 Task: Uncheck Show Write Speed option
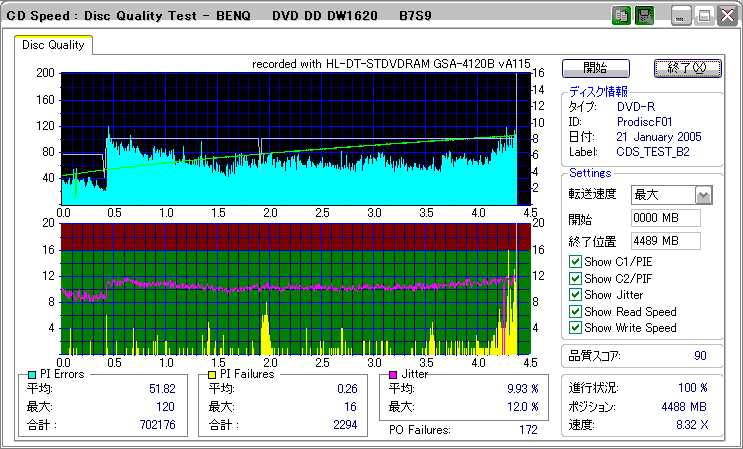[x=575, y=327]
